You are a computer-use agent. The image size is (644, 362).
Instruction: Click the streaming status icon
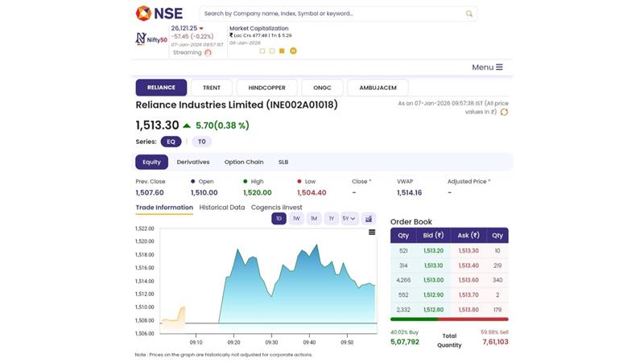coord(208,52)
